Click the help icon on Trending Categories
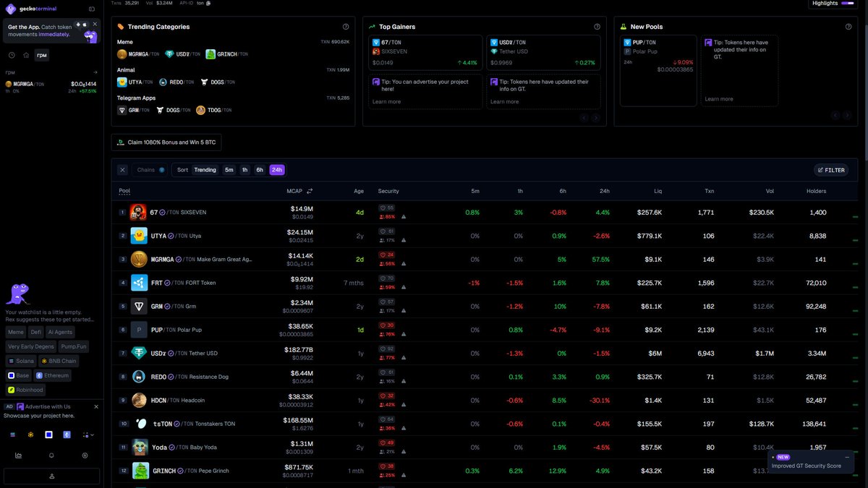This screenshot has height=488, width=868. pyautogui.click(x=346, y=27)
